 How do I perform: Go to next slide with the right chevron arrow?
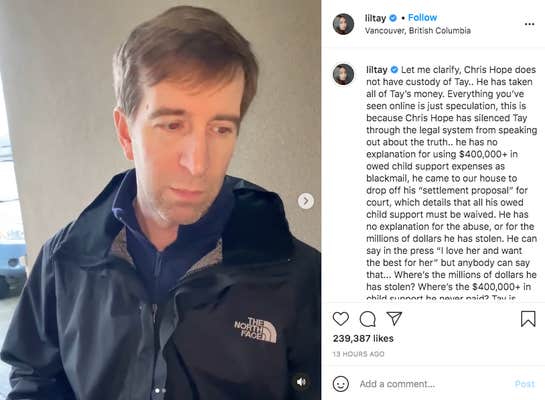click(306, 201)
